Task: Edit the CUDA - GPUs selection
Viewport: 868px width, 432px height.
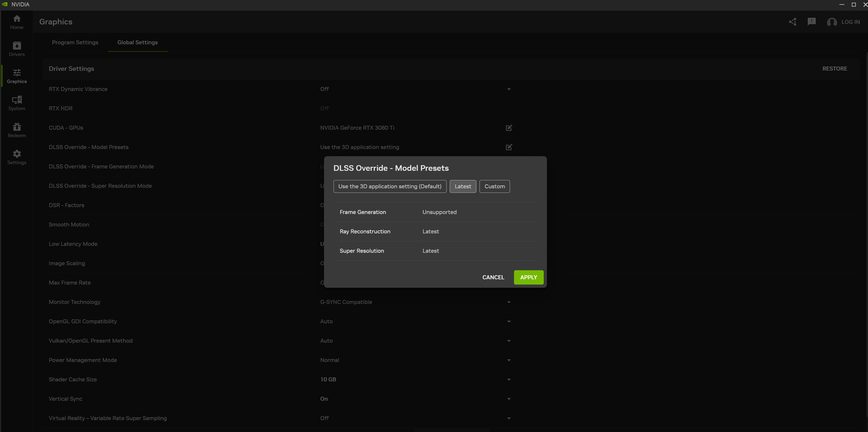Action: coord(509,128)
